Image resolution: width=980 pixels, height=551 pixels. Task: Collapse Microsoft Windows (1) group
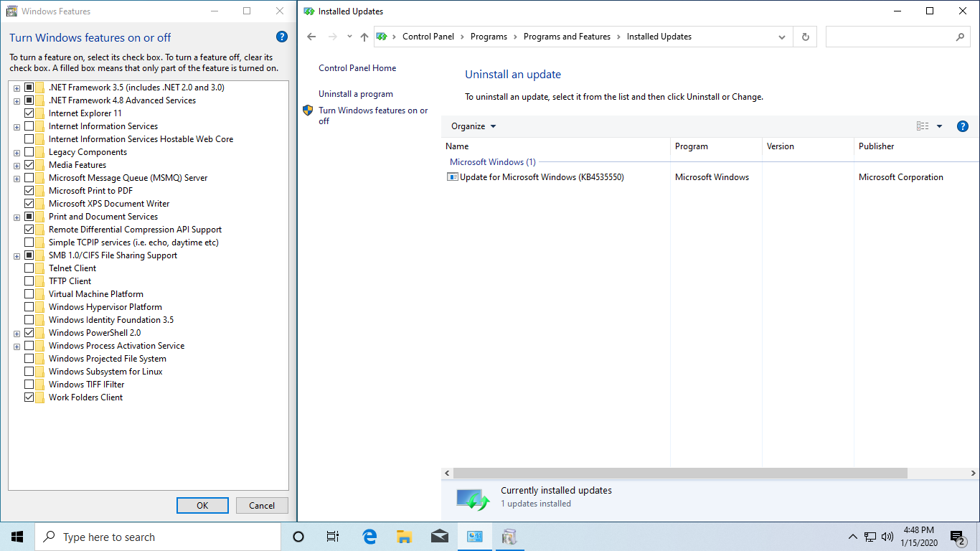tap(492, 162)
